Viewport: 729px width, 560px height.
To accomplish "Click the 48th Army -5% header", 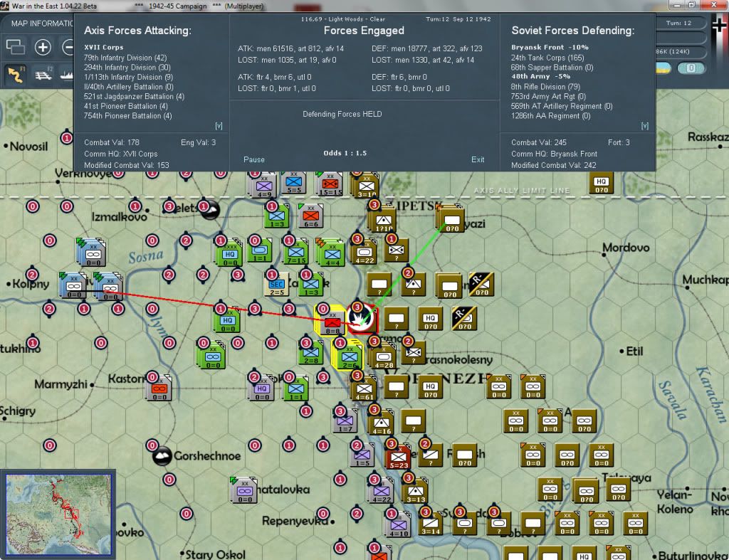I will click(x=541, y=77).
